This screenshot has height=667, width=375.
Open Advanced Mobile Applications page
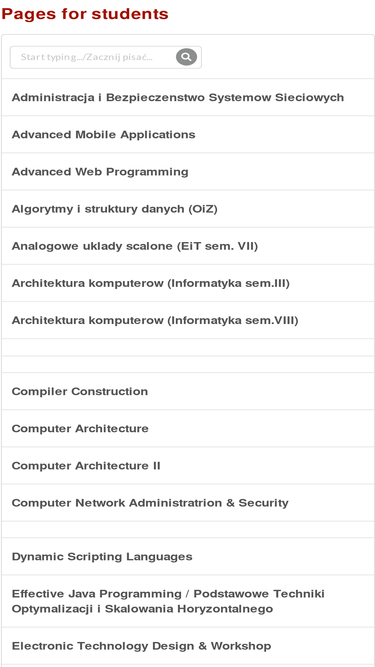tap(188, 134)
